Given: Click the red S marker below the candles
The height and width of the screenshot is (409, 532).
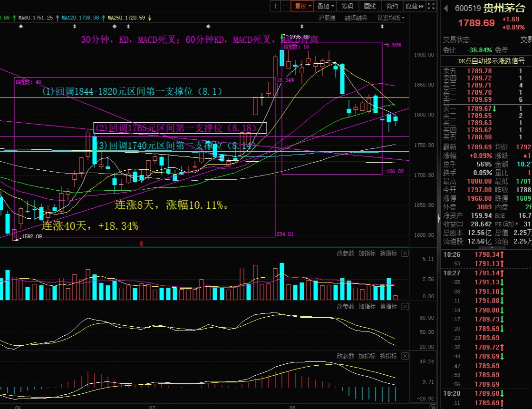Looking at the screenshot, I should pyautogui.click(x=142, y=243).
